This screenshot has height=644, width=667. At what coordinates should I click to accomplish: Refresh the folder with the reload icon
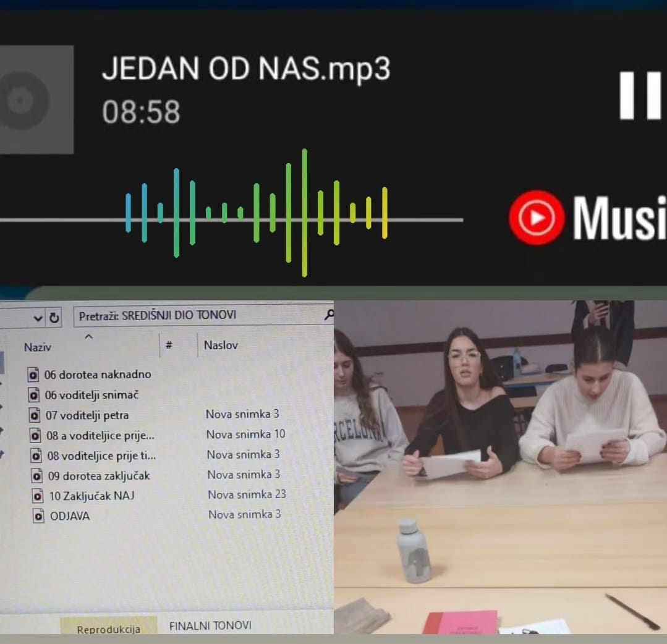click(x=54, y=318)
